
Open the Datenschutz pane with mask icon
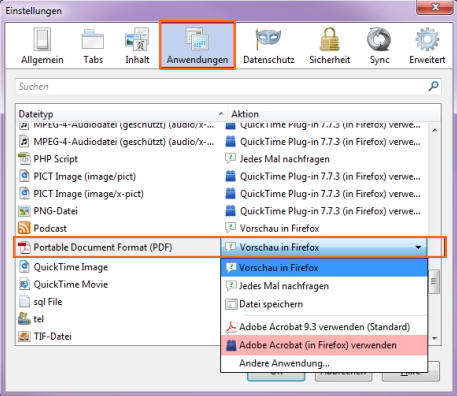click(269, 46)
